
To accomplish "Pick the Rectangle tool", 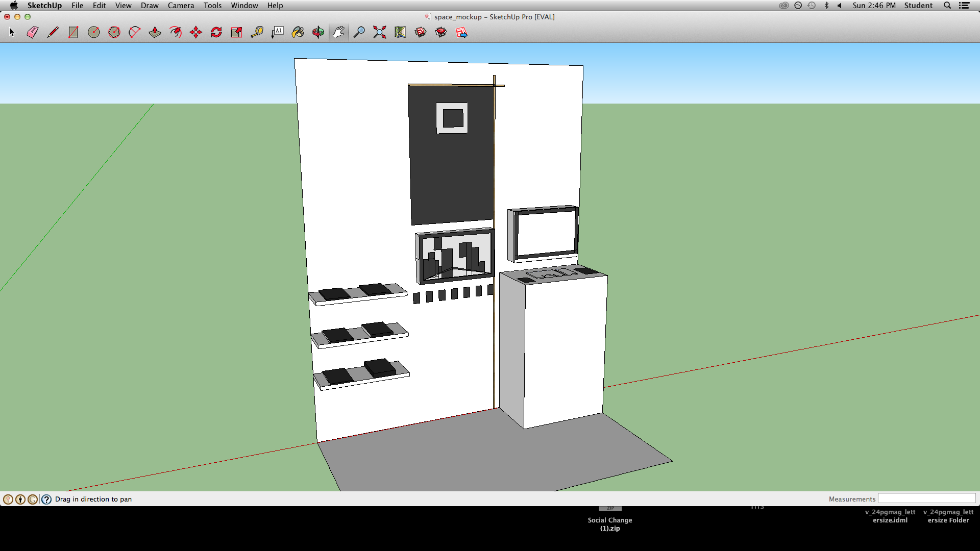I will click(73, 32).
